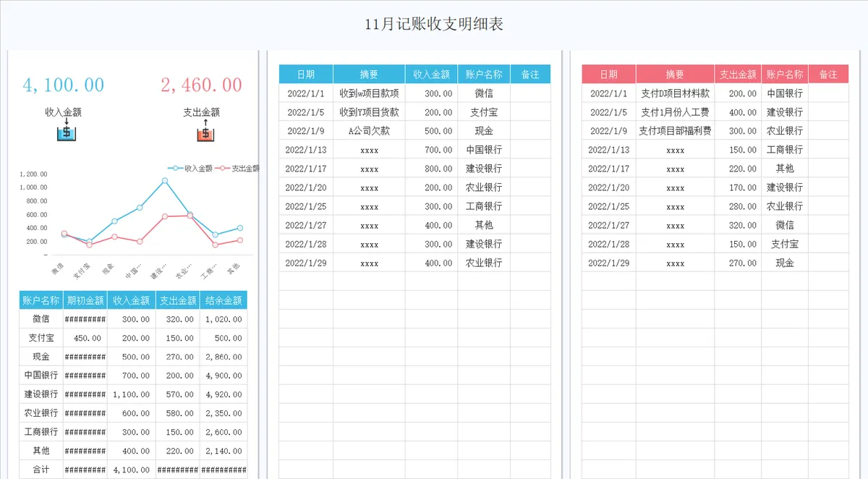
Task: Select the cell A公司欠款
Action: tap(369, 131)
